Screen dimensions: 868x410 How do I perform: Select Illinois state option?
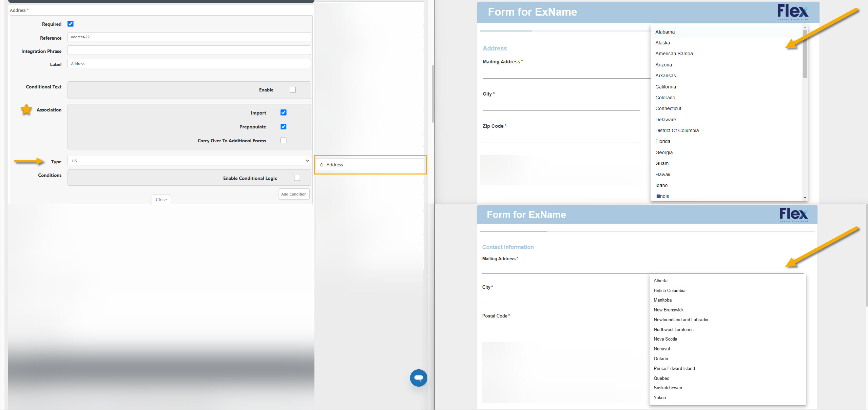click(727, 196)
